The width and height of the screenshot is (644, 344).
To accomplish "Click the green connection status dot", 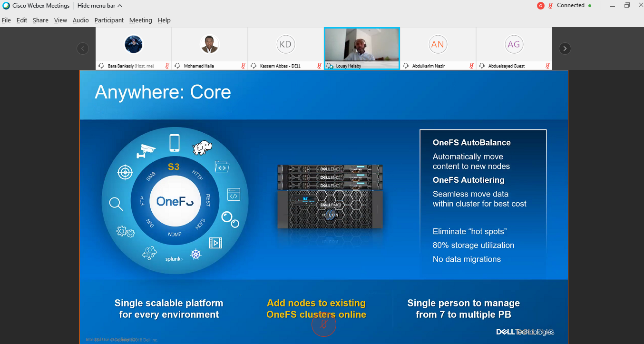I will tap(590, 6).
